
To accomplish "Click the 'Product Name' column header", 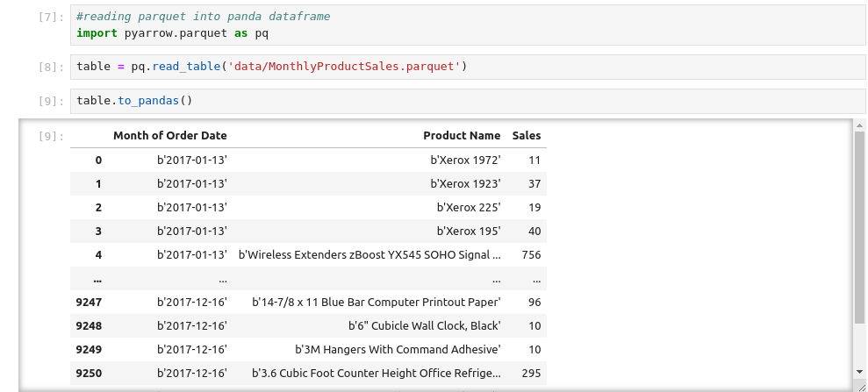I will tap(462, 136).
